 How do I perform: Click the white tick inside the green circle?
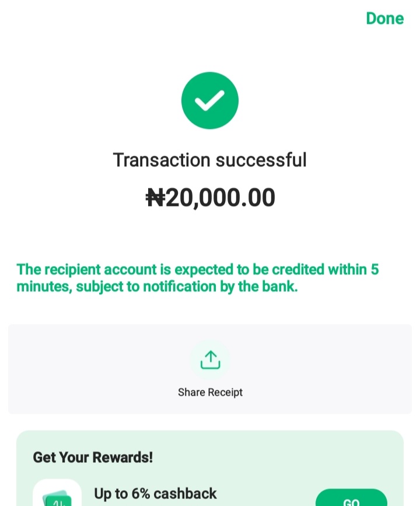point(209,100)
